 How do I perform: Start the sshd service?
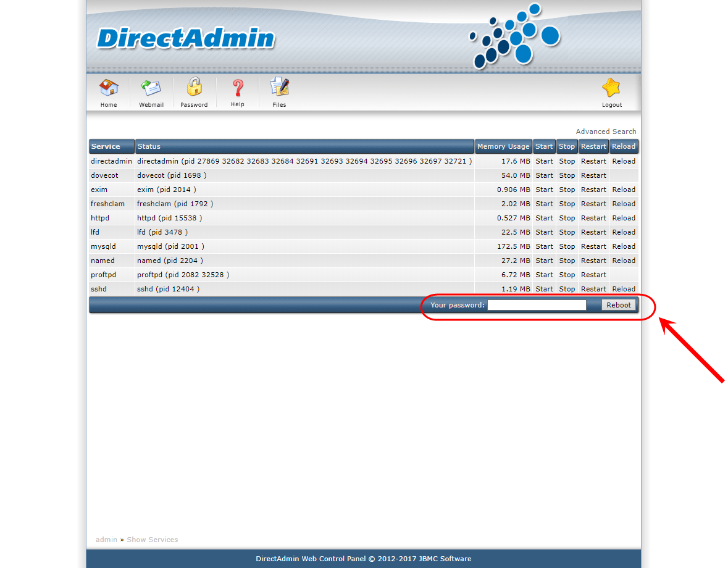[x=544, y=289]
